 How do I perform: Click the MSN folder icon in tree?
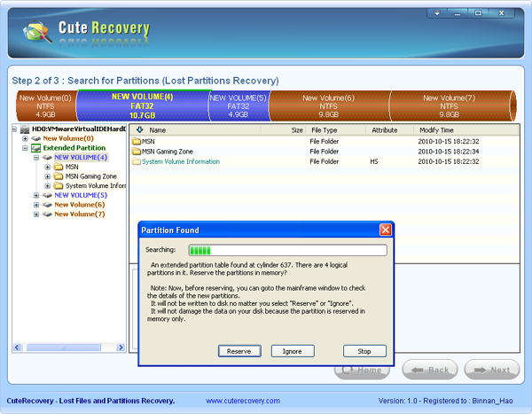click(59, 167)
